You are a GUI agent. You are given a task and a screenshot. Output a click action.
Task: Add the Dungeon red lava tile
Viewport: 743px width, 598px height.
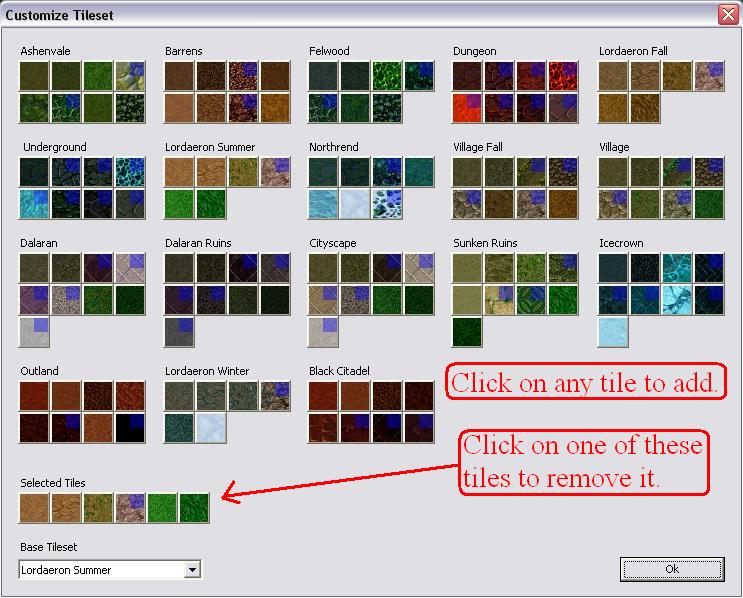(x=564, y=76)
